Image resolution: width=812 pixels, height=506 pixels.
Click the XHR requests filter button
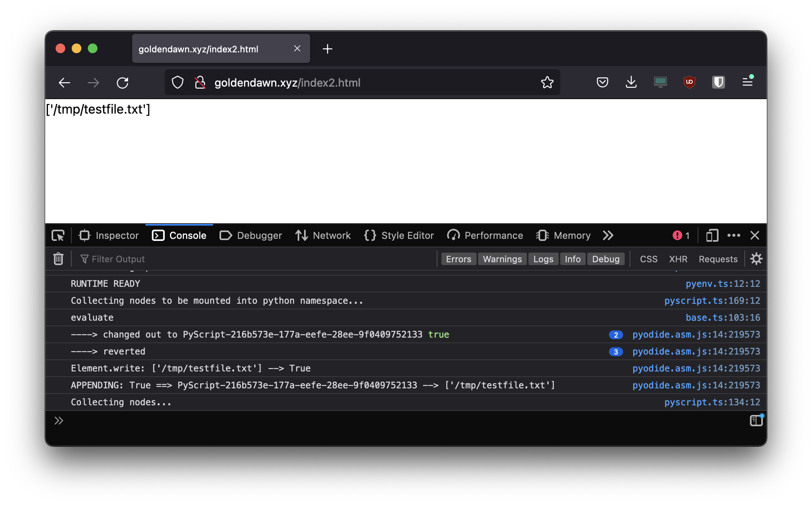click(677, 259)
